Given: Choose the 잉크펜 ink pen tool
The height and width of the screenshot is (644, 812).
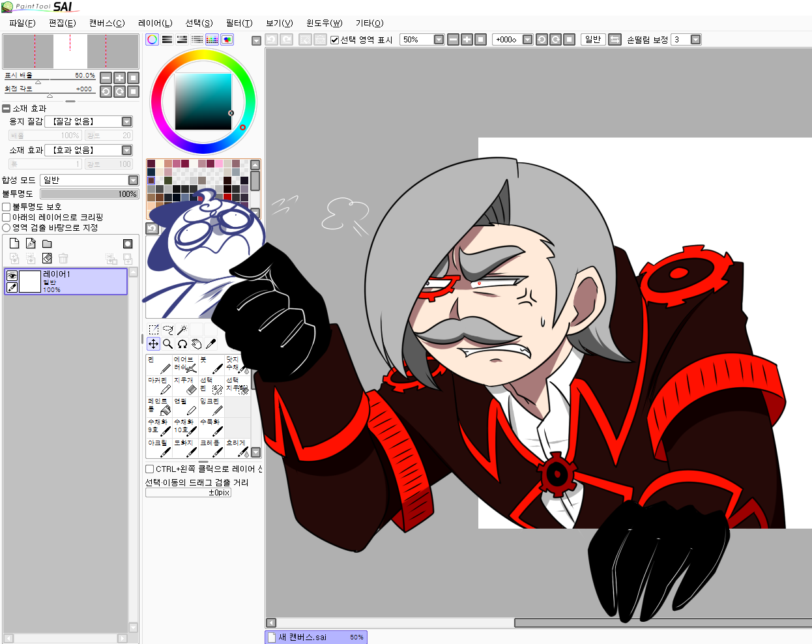Looking at the screenshot, I should (x=211, y=407).
